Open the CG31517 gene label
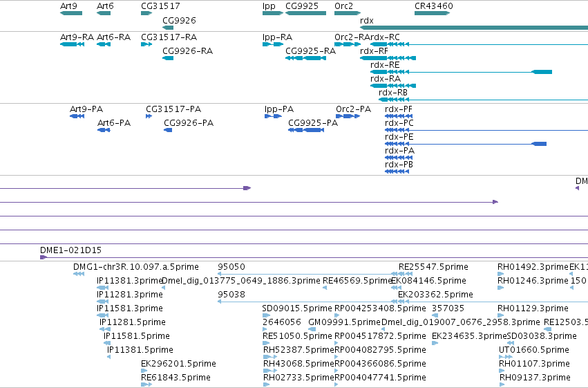 coord(160,6)
